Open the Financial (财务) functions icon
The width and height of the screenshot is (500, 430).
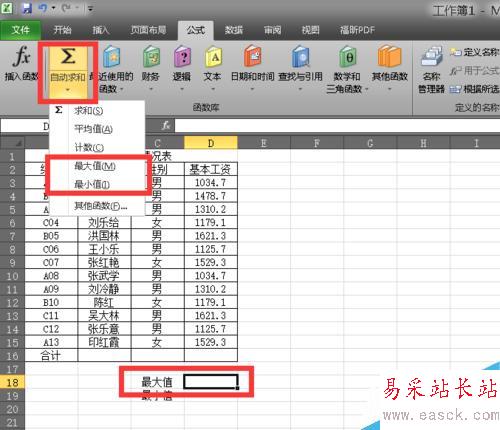click(151, 57)
